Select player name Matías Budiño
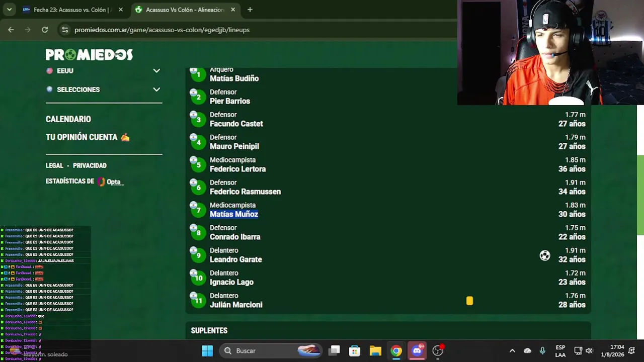 (234, 78)
